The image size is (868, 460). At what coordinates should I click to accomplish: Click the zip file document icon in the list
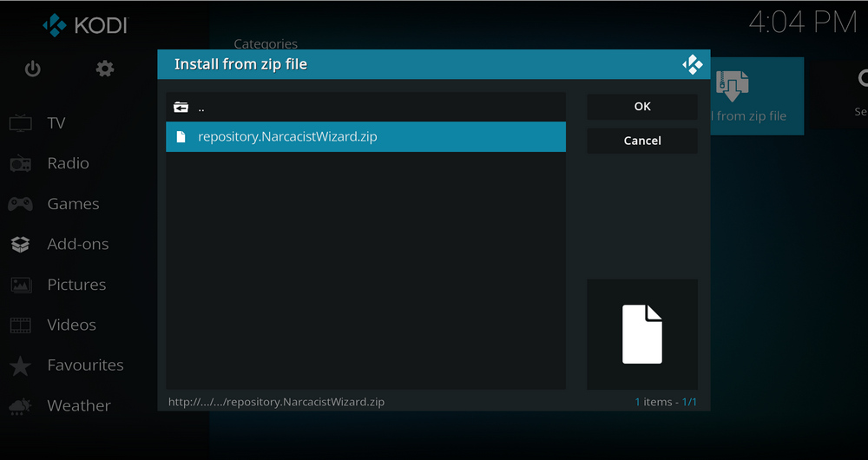click(181, 137)
